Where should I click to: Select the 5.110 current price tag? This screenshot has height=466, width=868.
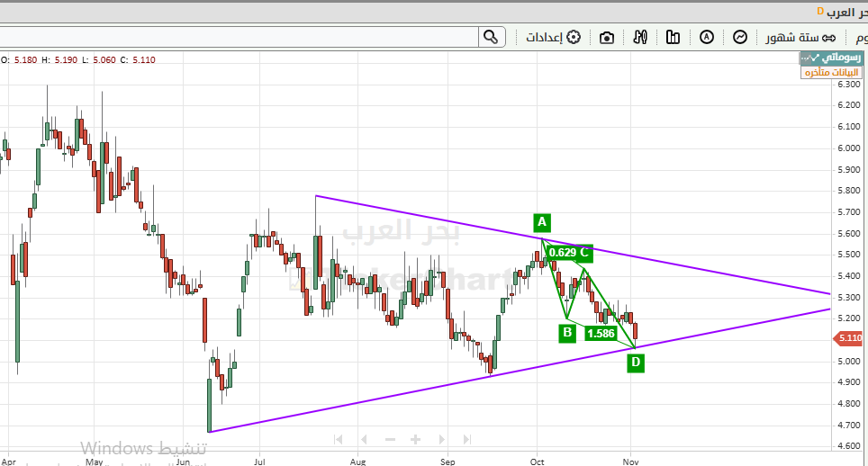pos(849,338)
